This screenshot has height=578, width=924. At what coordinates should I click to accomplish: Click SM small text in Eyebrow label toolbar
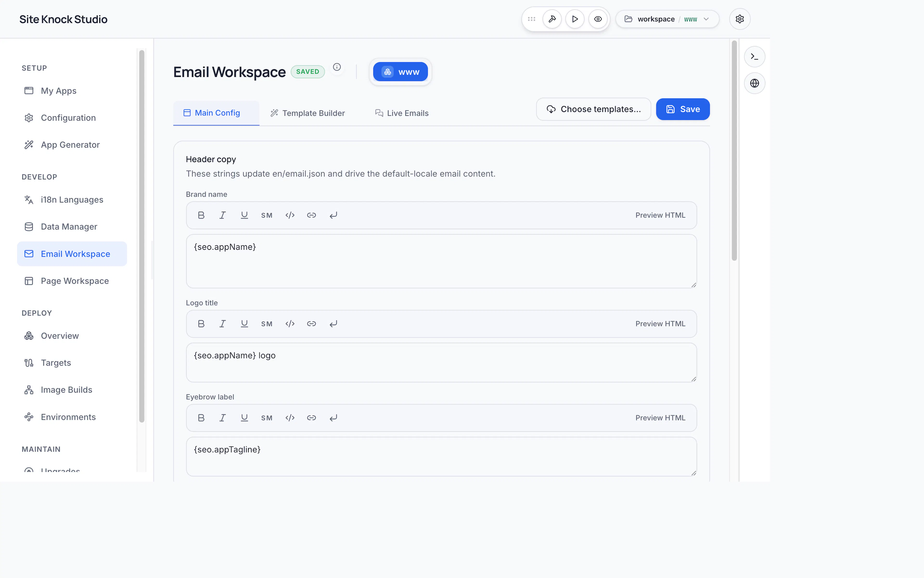click(267, 418)
